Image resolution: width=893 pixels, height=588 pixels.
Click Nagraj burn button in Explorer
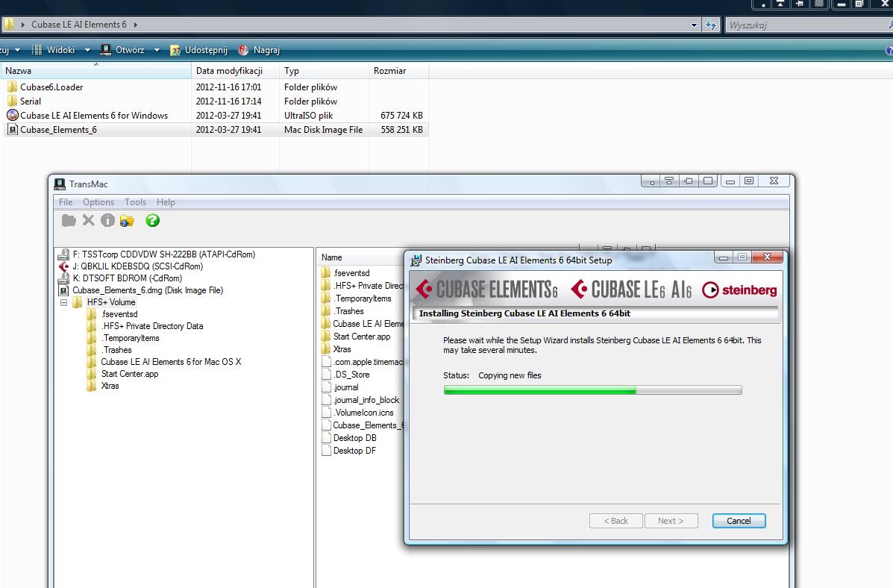click(259, 50)
